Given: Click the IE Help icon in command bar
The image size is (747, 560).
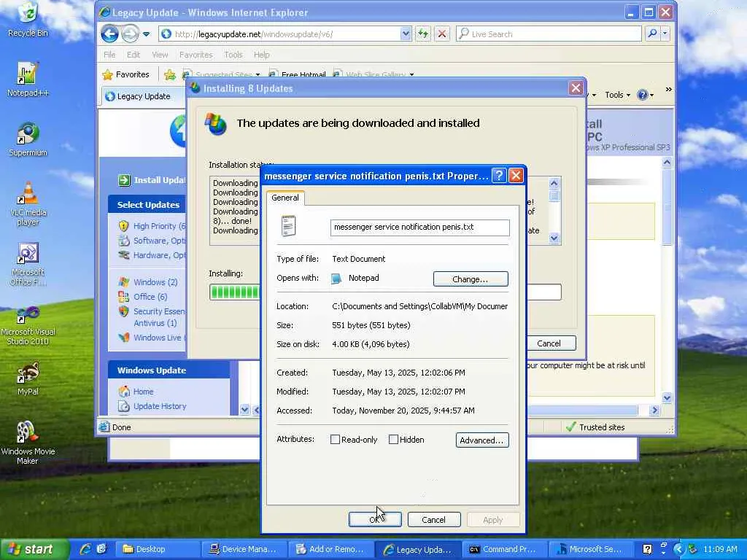Looking at the screenshot, I should coord(643,95).
